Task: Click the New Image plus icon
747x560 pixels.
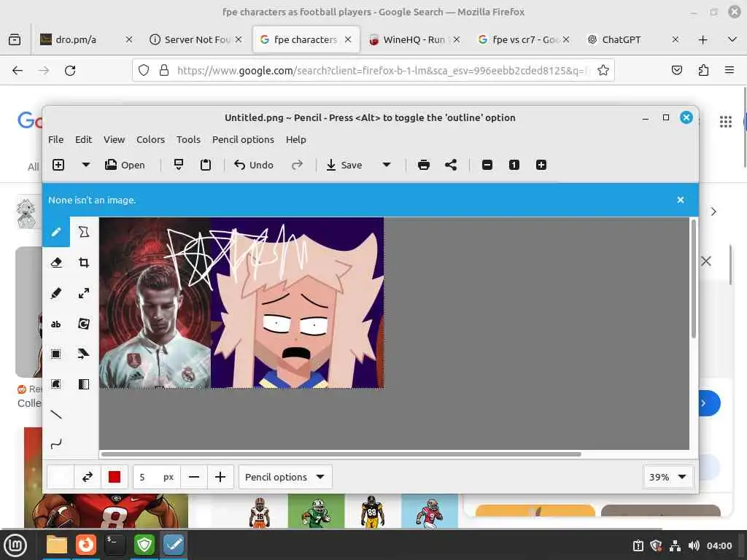Action: click(58, 165)
